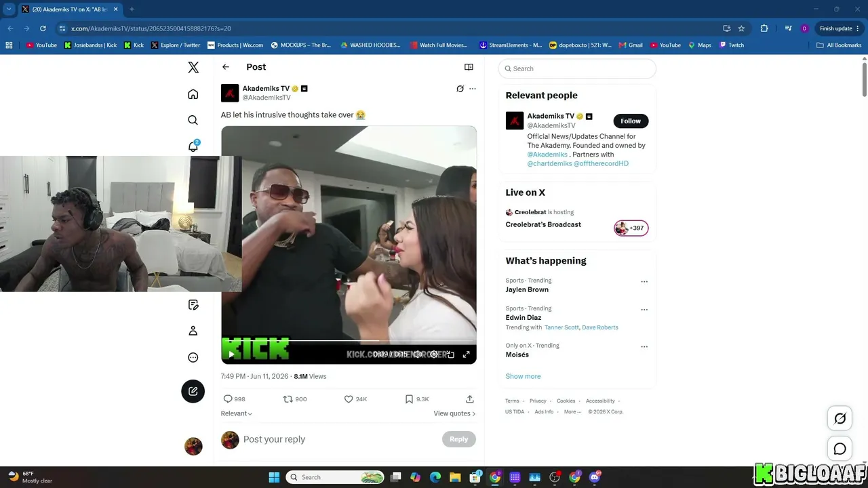The width and height of the screenshot is (868, 488).
Task: Open the Lists icon in sidebar
Action: (193, 305)
